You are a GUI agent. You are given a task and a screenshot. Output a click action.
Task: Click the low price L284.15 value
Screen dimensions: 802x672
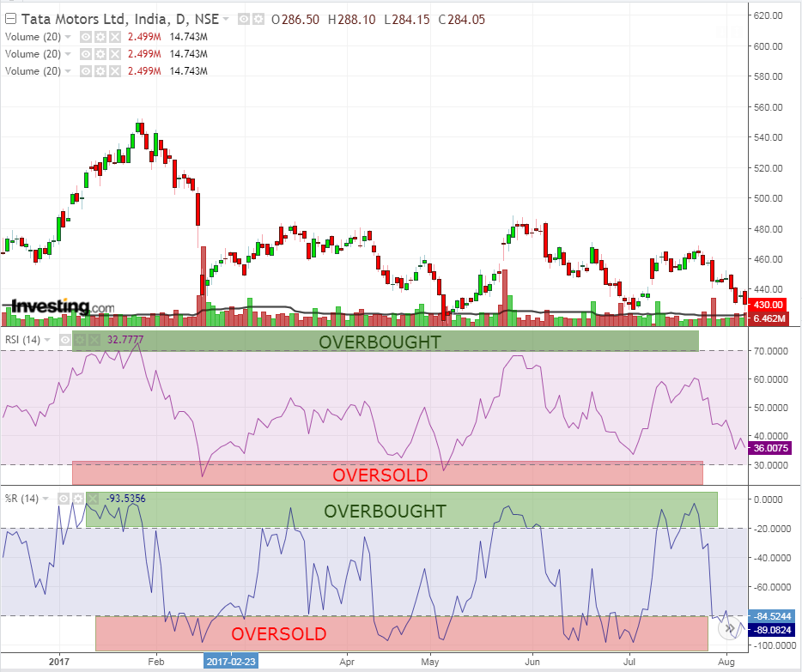point(407,20)
